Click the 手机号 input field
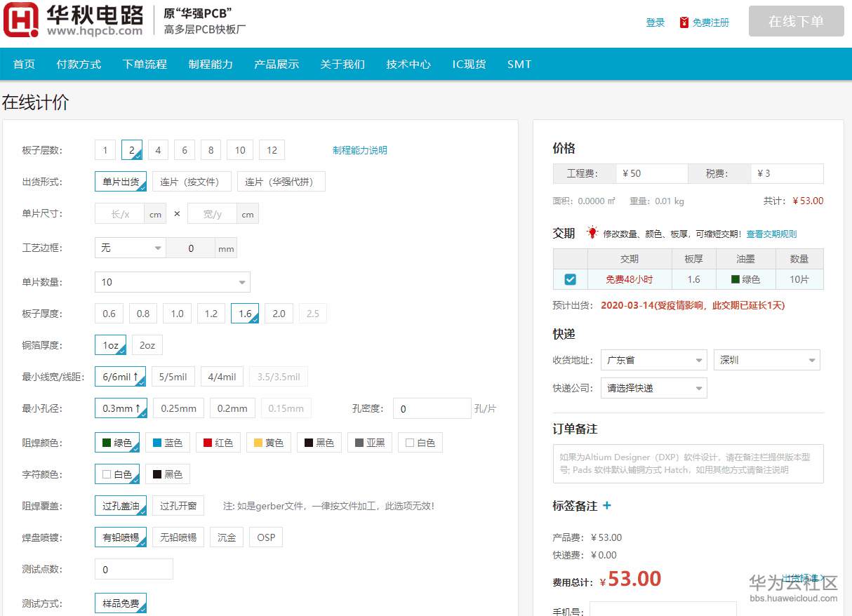 [663, 609]
